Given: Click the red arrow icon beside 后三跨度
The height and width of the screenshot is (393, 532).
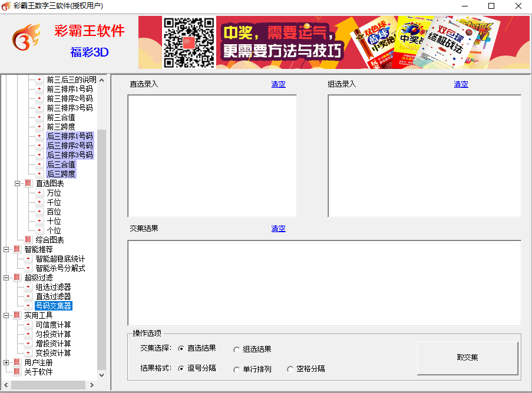Looking at the screenshot, I should coord(39,174).
